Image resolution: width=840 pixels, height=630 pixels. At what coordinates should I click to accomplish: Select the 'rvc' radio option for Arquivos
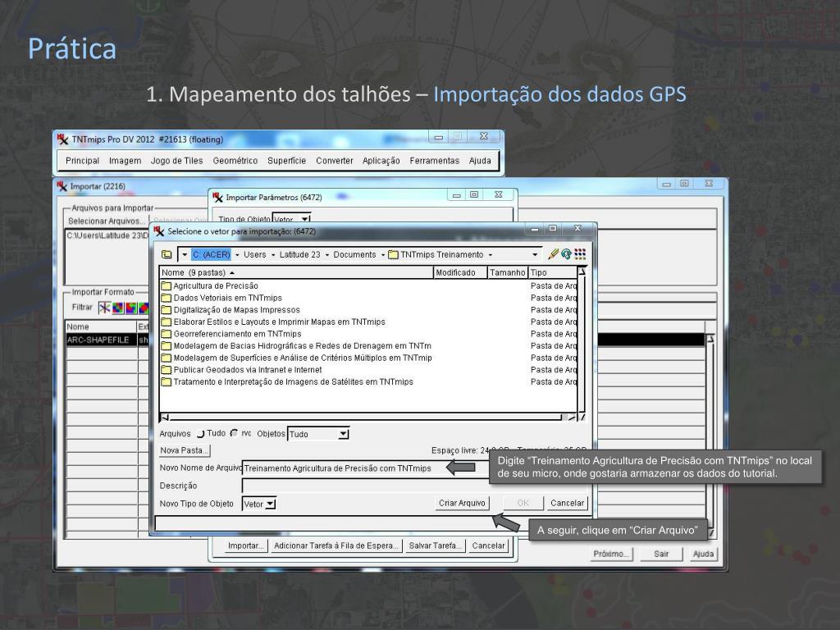point(234,433)
